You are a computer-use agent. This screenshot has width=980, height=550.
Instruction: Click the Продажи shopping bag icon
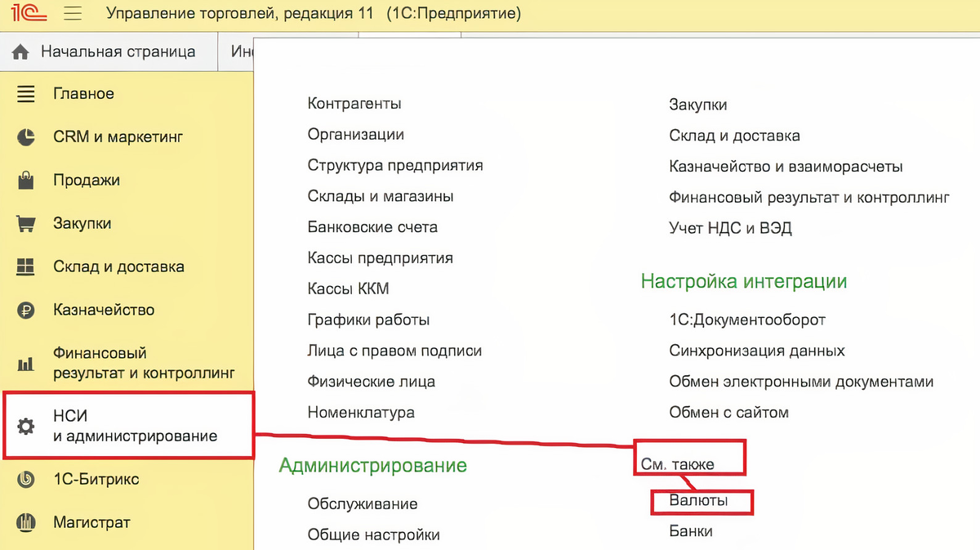26,180
